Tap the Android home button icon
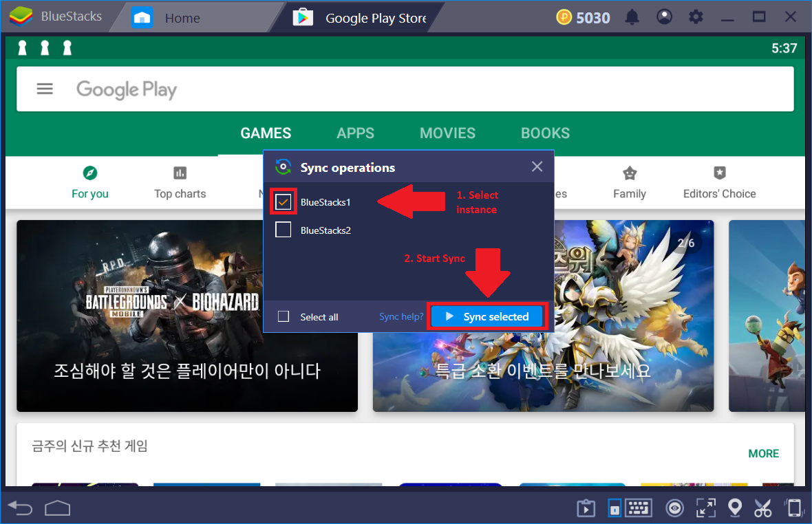The height and width of the screenshot is (524, 812). pos(58,508)
